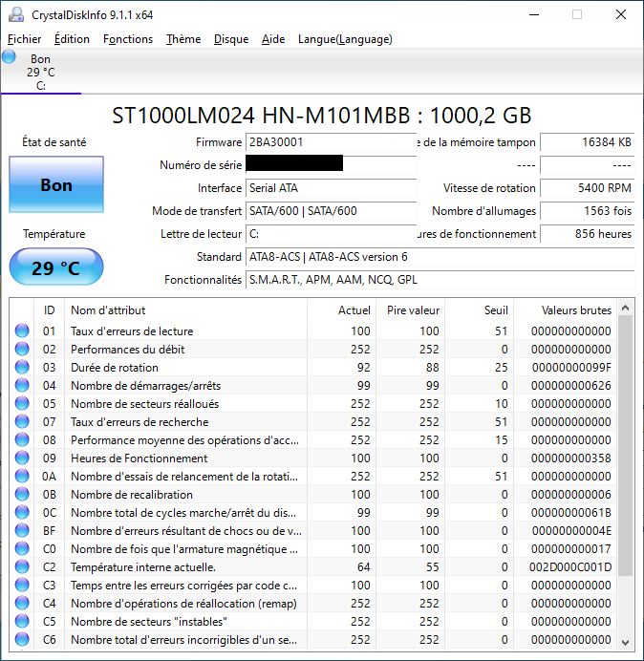Click status orb for attribute 0C cycles marche/arrêt

point(22,512)
